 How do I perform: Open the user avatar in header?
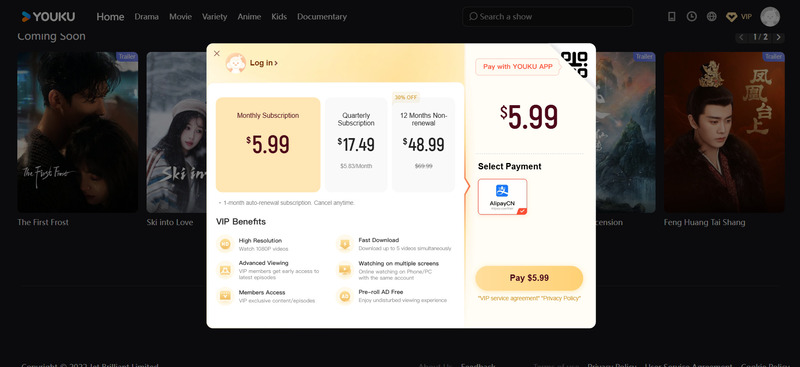coord(769,17)
